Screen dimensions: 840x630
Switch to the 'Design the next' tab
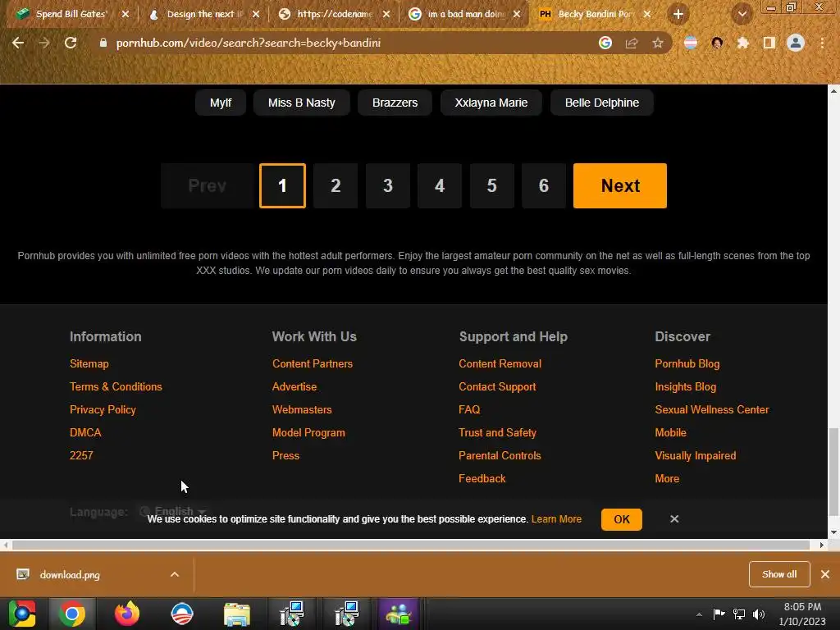coord(203,14)
